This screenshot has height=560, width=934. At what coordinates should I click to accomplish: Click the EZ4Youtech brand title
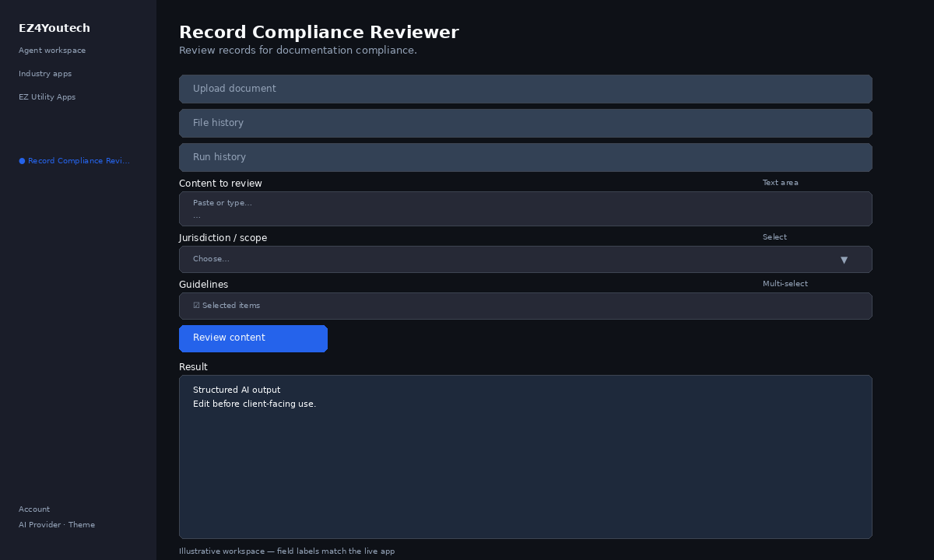(x=54, y=28)
